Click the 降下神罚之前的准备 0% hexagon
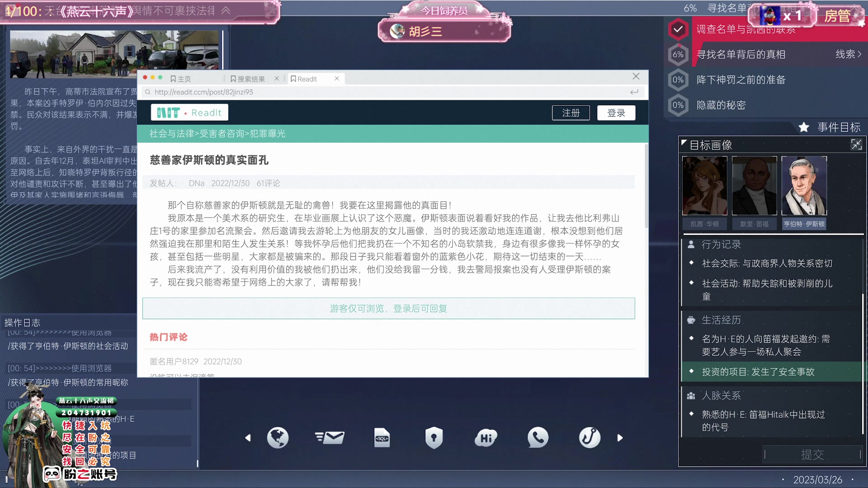The width and height of the screenshot is (868, 488). 678,80
